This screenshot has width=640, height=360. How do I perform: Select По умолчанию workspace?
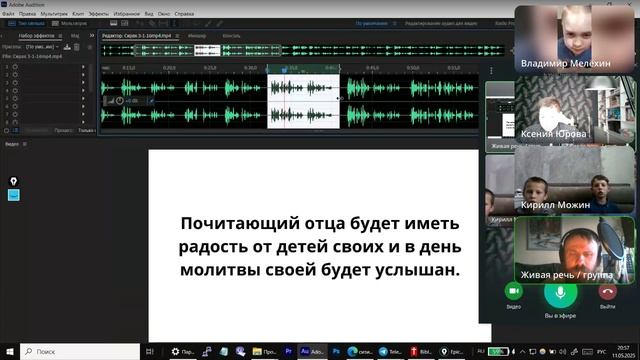click(x=371, y=24)
